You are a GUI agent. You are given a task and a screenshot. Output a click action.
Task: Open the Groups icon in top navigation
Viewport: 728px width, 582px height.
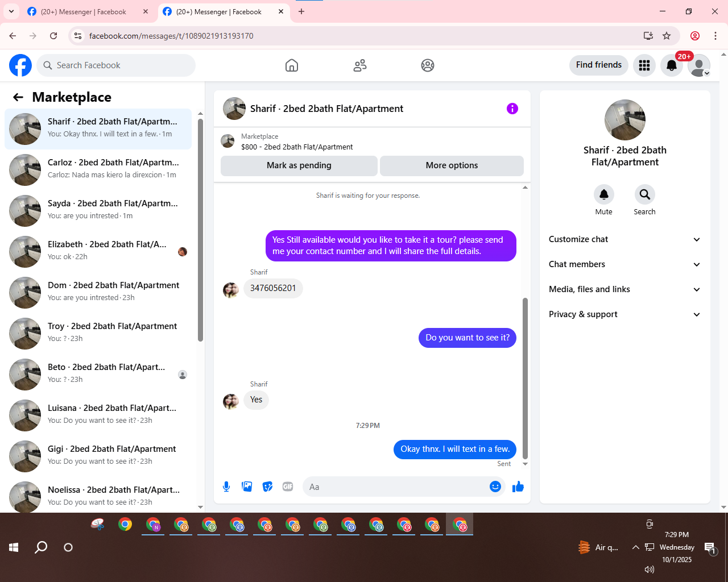[428, 65]
